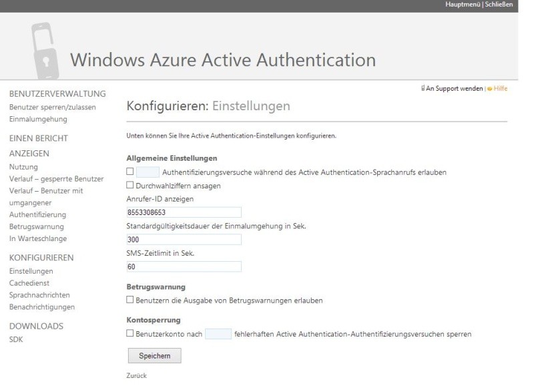Image resolution: width=534 pixels, height=392 pixels.
Task: Click the Zurück link
Action: click(x=136, y=377)
